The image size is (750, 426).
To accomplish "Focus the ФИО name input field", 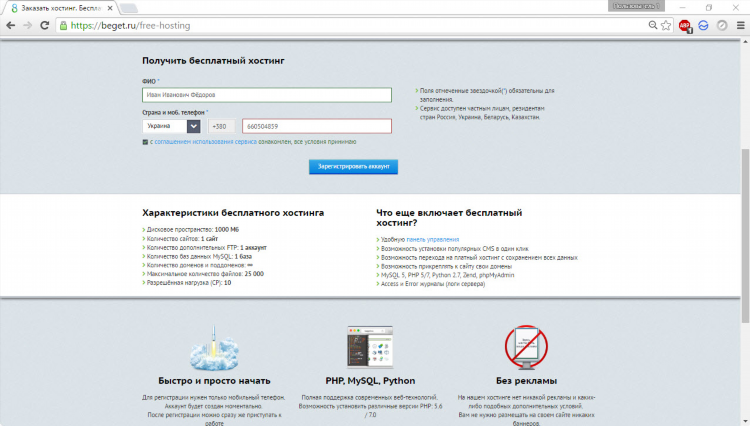I will point(267,95).
